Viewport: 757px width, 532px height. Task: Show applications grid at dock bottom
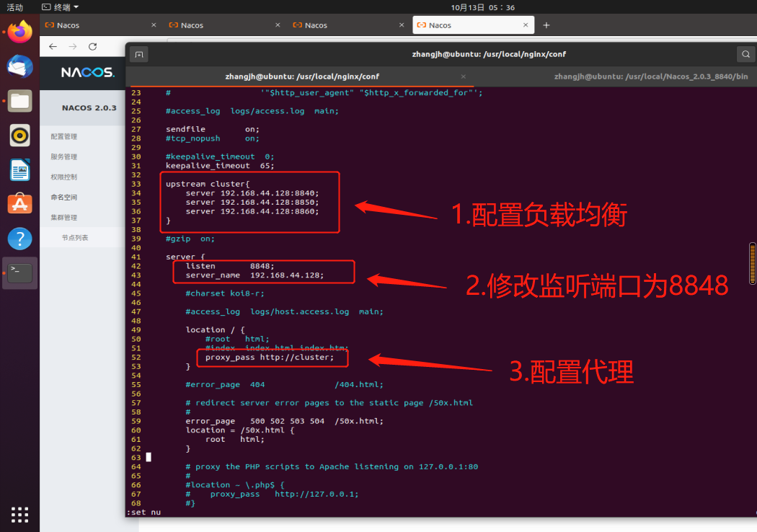pos(19,515)
